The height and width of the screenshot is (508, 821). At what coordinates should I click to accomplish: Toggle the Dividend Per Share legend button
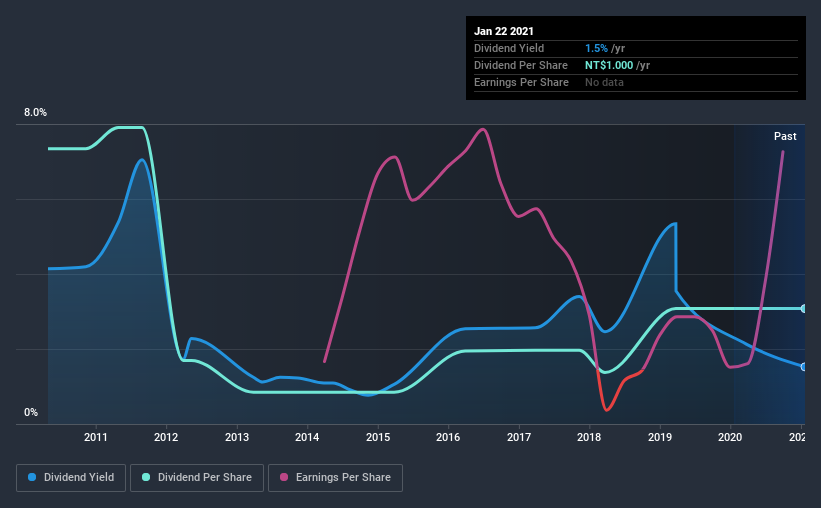click(x=197, y=478)
